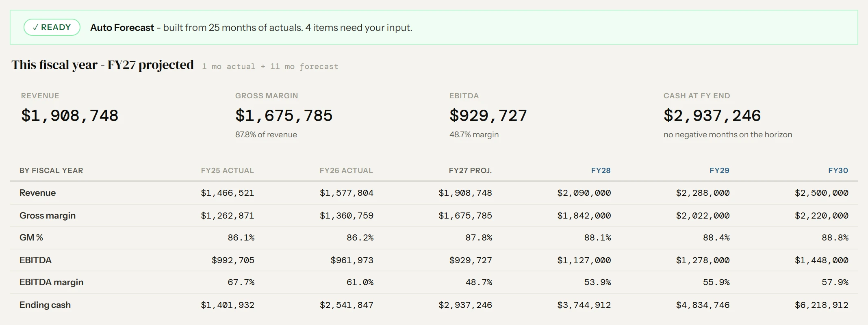This screenshot has height=325, width=868.
Task: Click the large Gross Margin KPI value $1,675,785
Action: tap(284, 116)
